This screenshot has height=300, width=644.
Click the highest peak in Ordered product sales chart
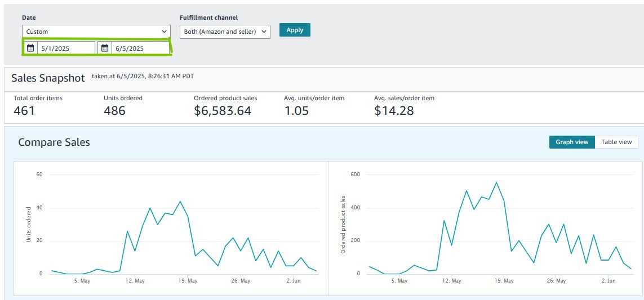[496, 182]
